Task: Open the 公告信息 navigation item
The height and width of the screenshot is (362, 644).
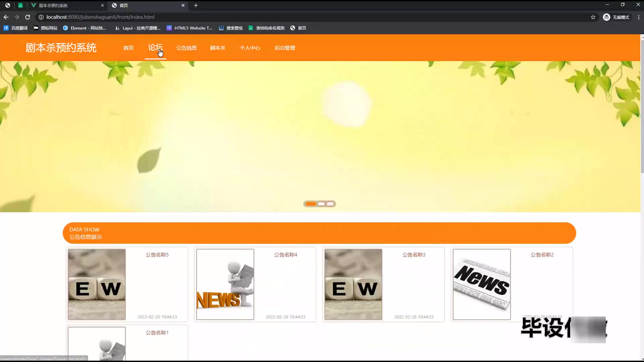Action: [186, 48]
